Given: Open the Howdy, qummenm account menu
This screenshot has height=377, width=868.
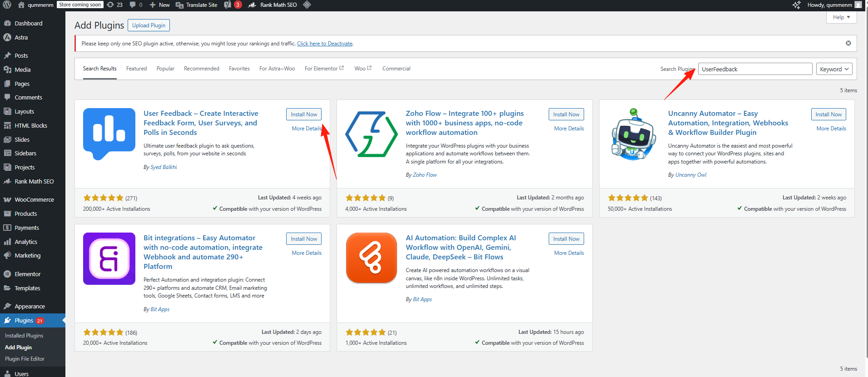Looking at the screenshot, I should tap(833, 5).
